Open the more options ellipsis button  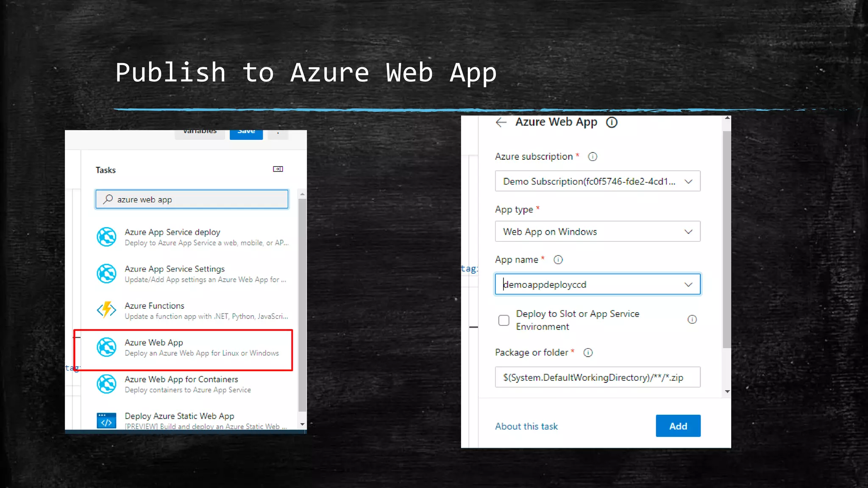(x=278, y=134)
